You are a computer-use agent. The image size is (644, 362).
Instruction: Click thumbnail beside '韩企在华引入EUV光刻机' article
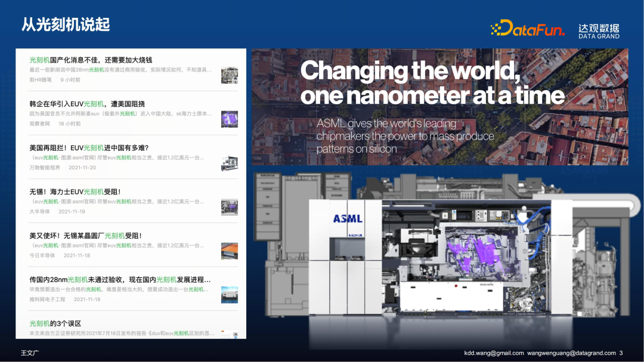coord(229,119)
